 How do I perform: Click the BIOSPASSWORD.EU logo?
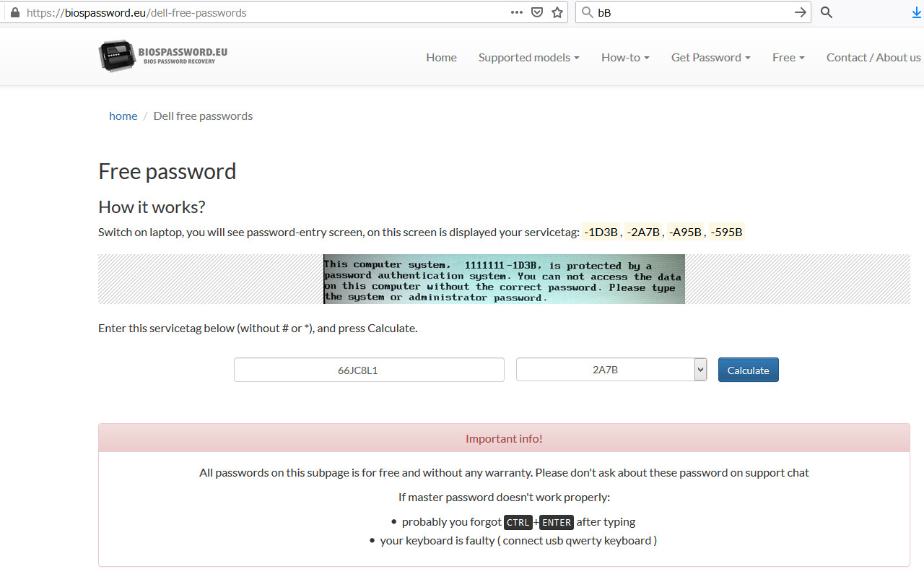click(163, 56)
